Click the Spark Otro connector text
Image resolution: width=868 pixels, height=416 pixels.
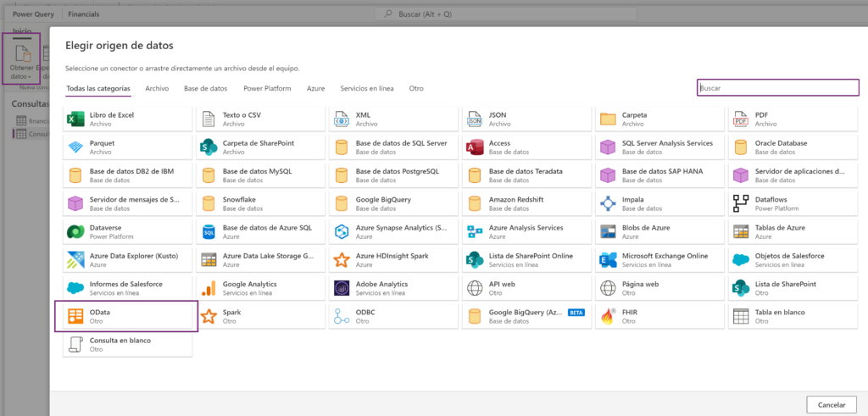point(231,316)
